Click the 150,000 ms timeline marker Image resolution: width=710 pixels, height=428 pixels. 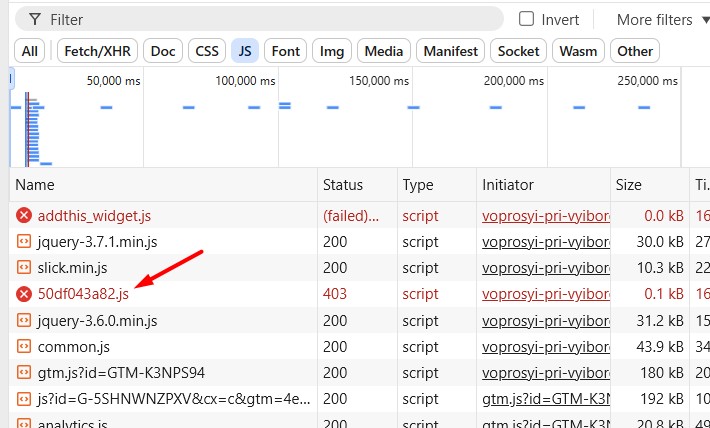click(x=379, y=81)
